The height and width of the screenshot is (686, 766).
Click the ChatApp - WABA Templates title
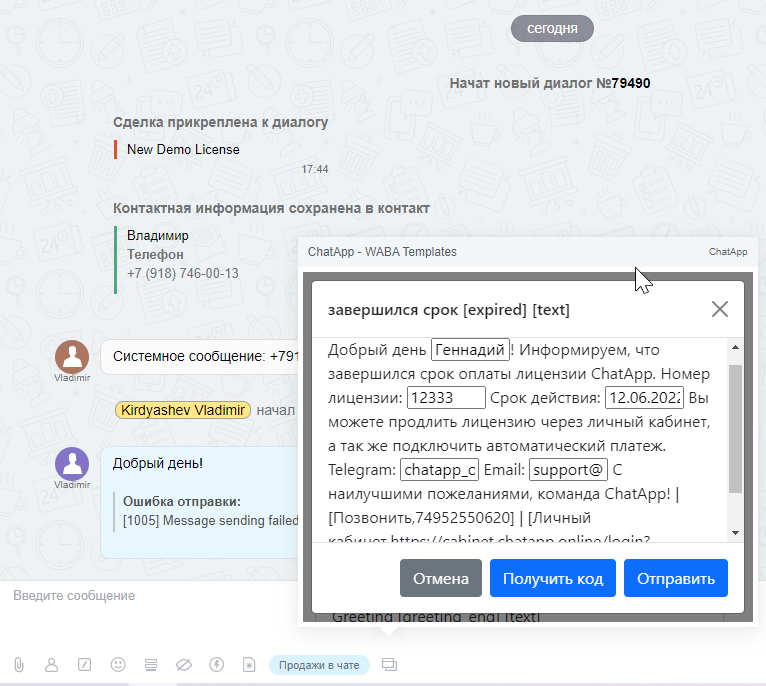pyautogui.click(x=382, y=252)
